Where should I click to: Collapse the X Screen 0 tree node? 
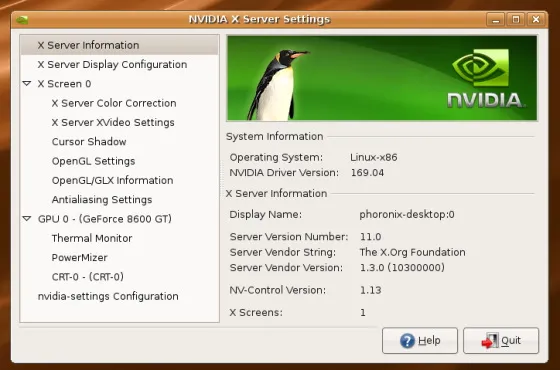point(27,84)
